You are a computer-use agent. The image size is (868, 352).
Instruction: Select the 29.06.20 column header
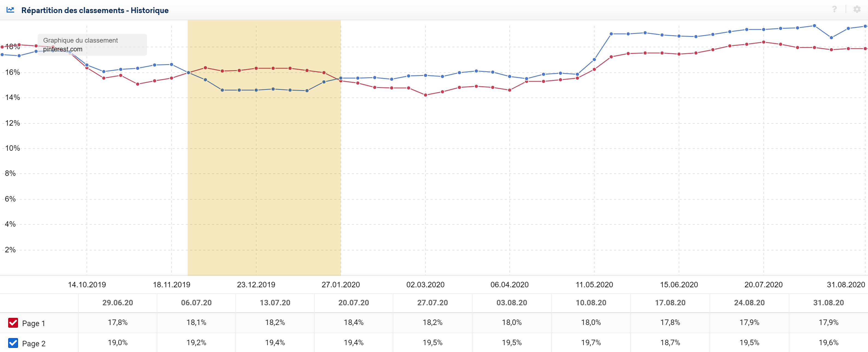(118, 303)
